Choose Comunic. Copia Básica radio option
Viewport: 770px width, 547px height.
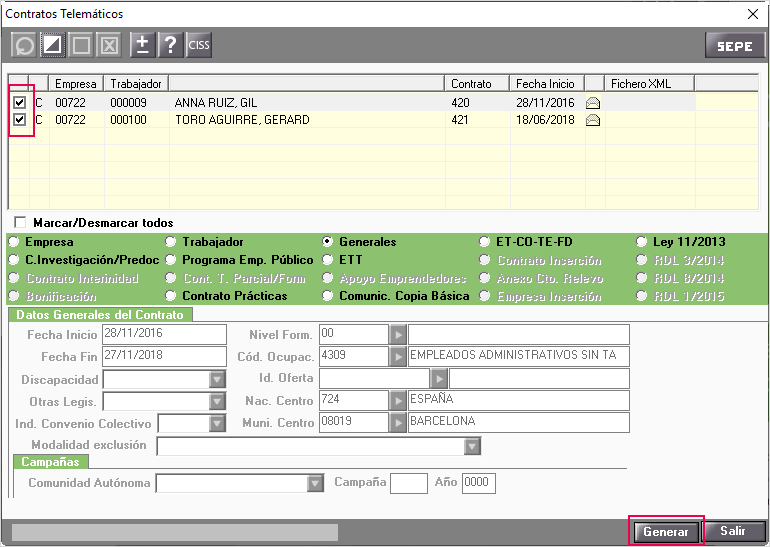coord(328,296)
